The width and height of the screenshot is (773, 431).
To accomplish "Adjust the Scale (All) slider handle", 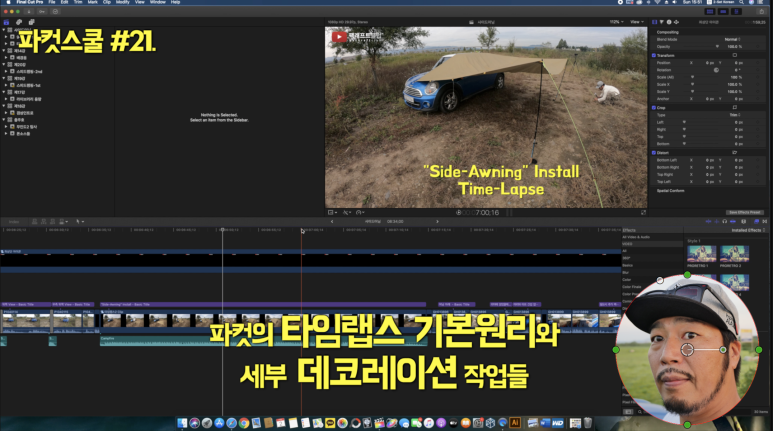I will [x=692, y=77].
